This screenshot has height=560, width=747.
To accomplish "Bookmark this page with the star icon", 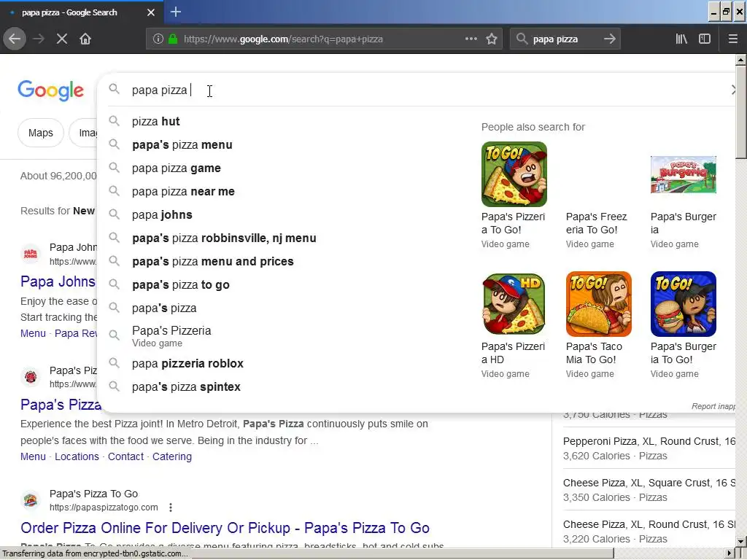I will click(492, 39).
